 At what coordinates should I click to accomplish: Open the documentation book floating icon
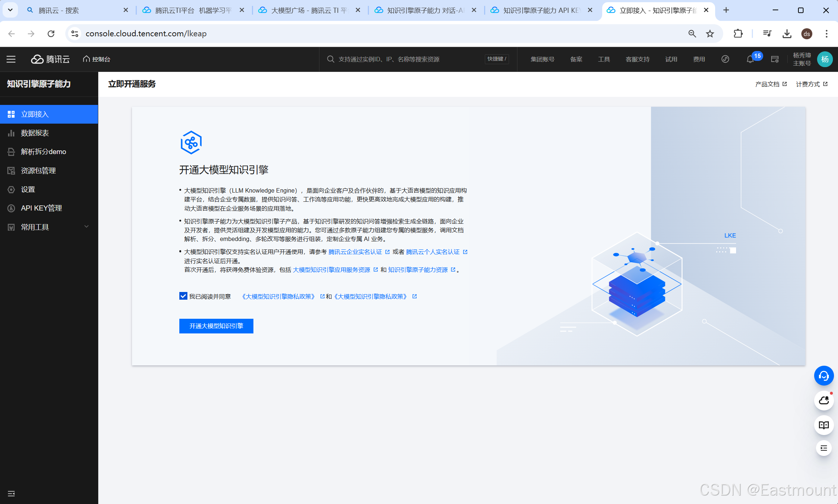coord(824,425)
